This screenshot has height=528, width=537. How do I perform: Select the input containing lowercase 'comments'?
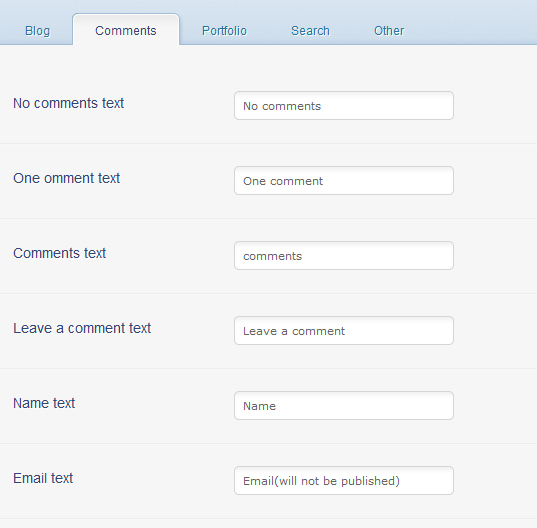(344, 255)
